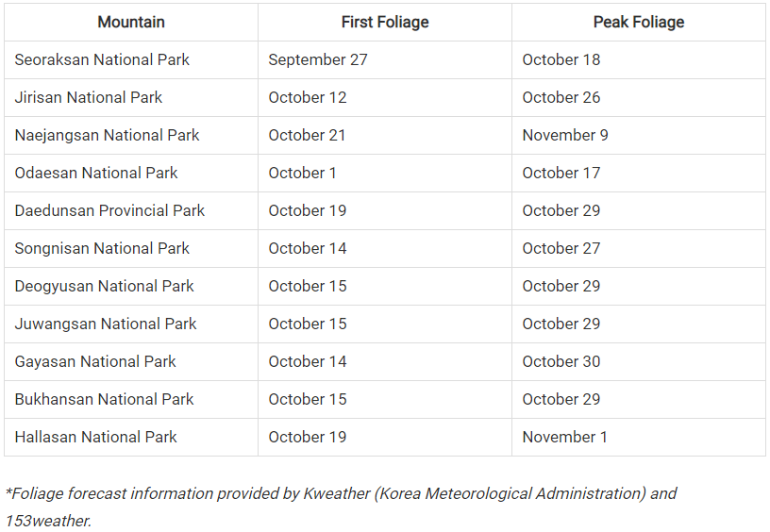Click the Naejangsan National Park row name
Screen dimensions: 770x532
pyautogui.click(x=107, y=135)
